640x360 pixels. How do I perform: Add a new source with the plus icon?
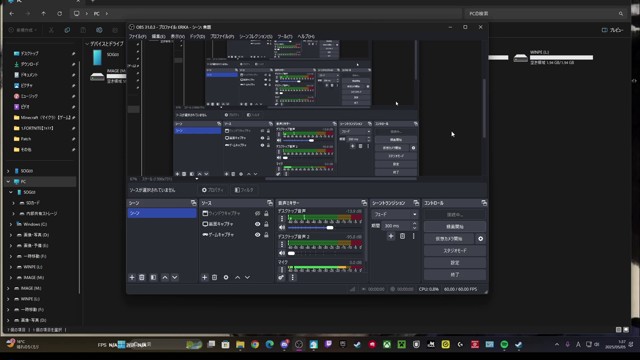(204, 278)
